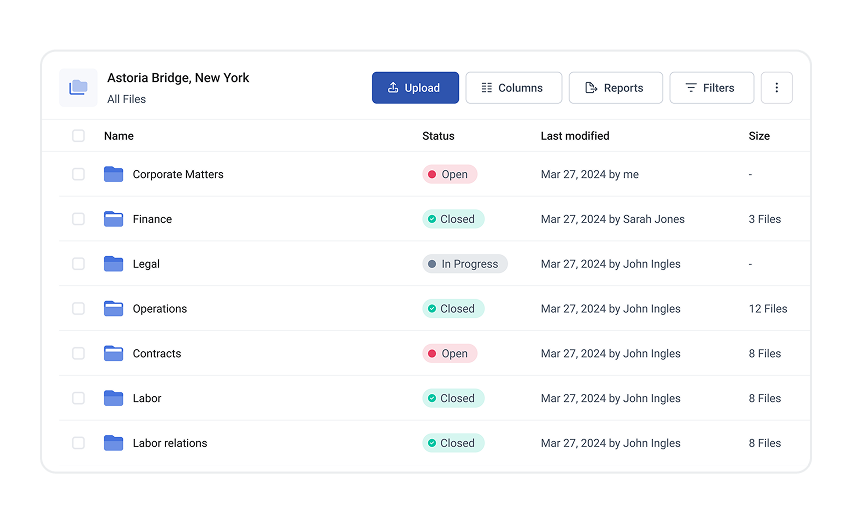Sort by Last modified column header

(x=574, y=136)
